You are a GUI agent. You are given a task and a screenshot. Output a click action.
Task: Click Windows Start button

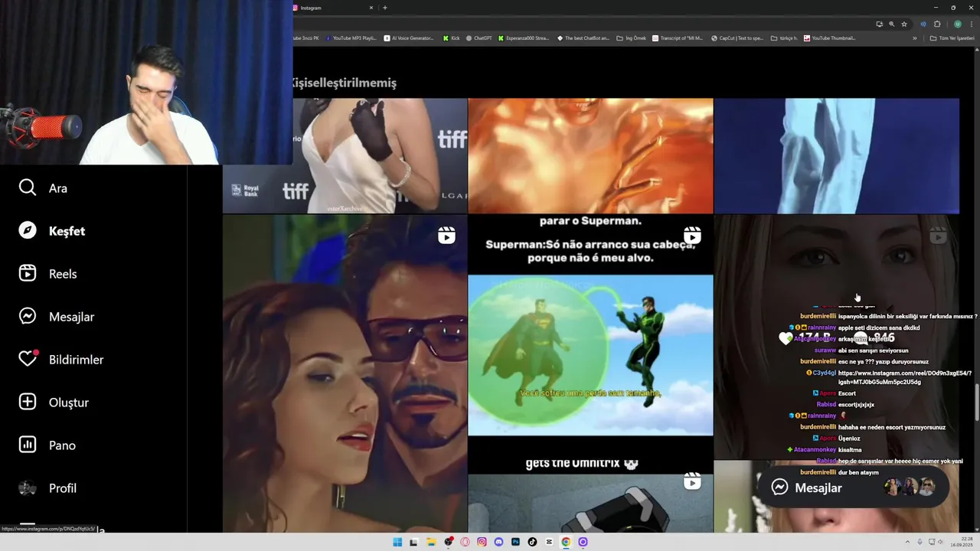coord(397,542)
